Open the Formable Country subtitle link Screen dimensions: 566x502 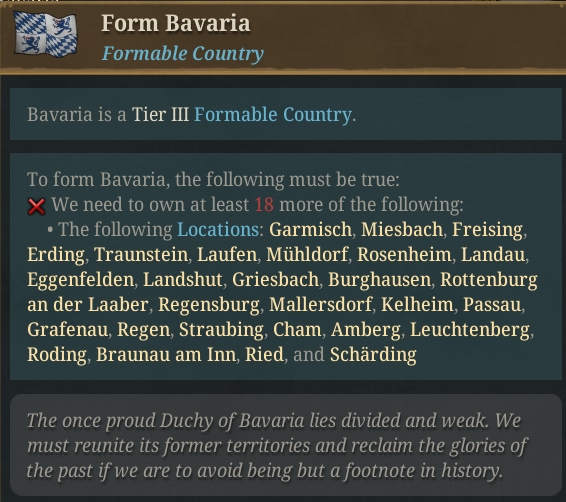[183, 54]
